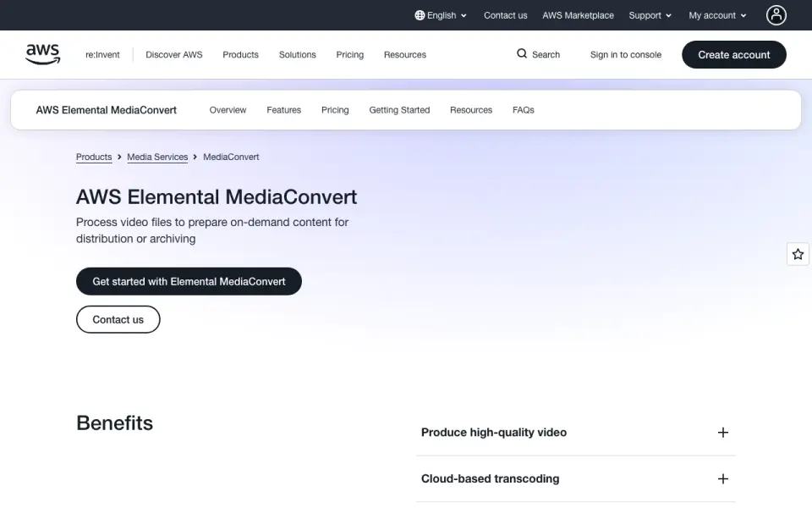Image resolution: width=812 pixels, height=508 pixels.
Task: Click the AWS logo
Action: coord(43,54)
